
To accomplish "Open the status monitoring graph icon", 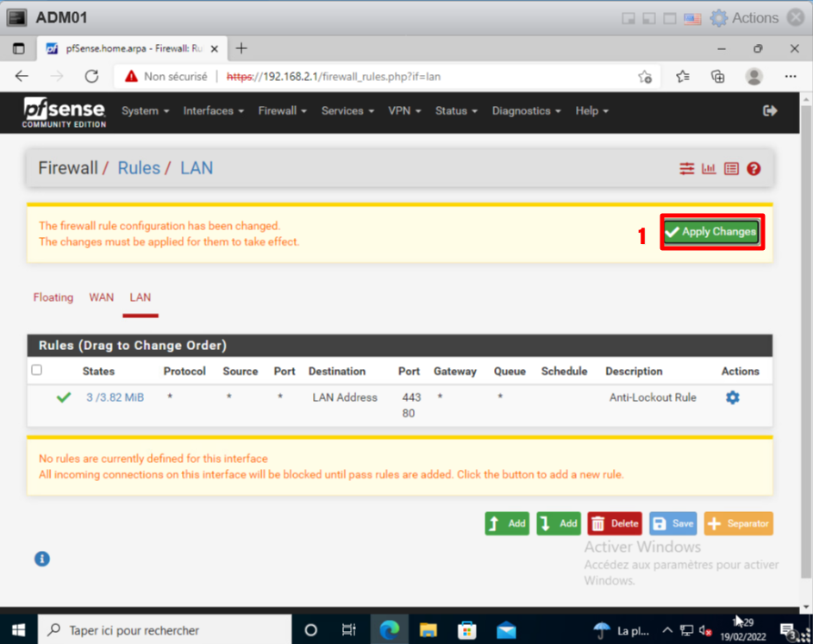I will [x=709, y=169].
